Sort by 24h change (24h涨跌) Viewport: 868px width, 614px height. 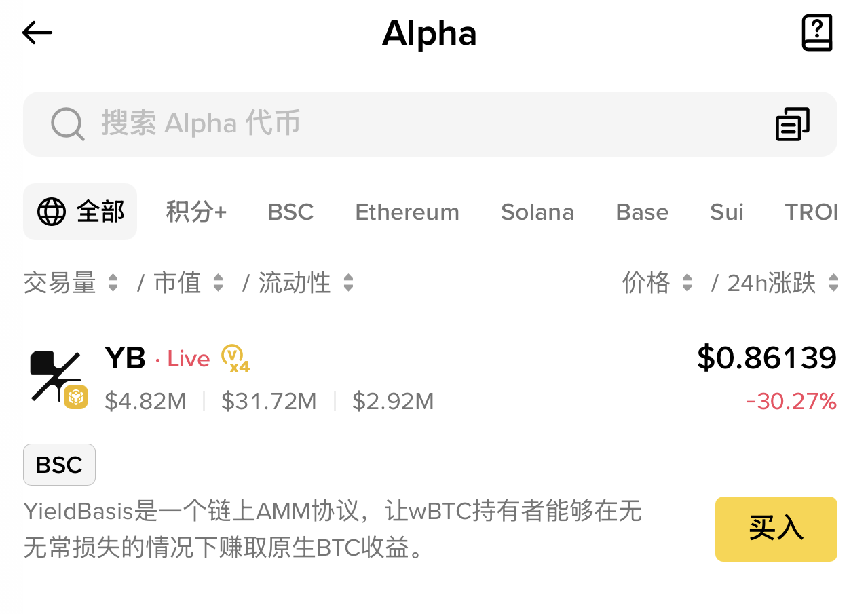782,283
